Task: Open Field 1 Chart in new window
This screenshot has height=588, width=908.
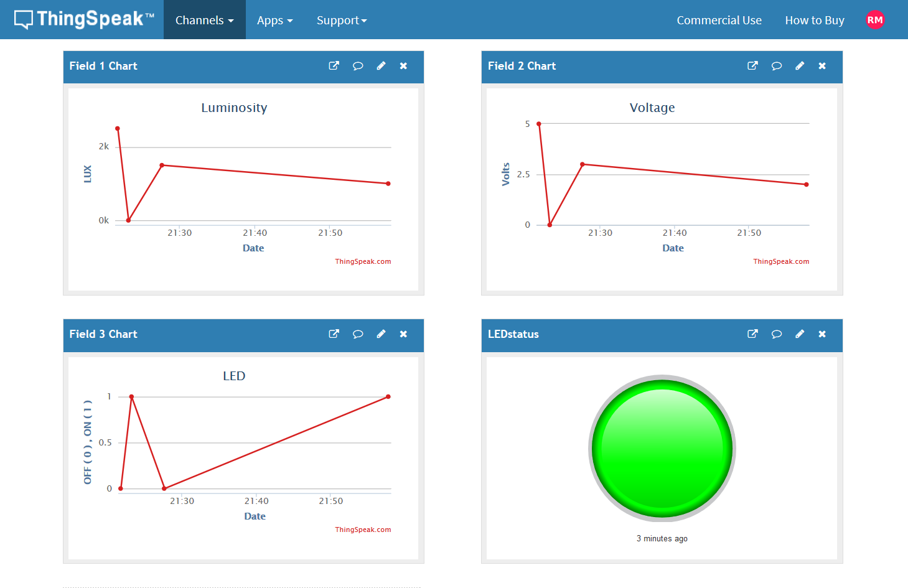Action: (334, 66)
